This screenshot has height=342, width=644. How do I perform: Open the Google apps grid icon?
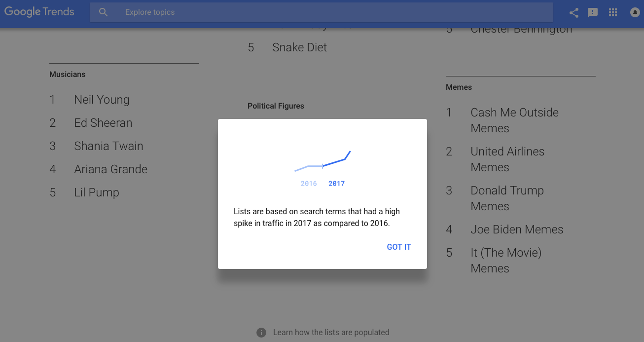click(613, 13)
